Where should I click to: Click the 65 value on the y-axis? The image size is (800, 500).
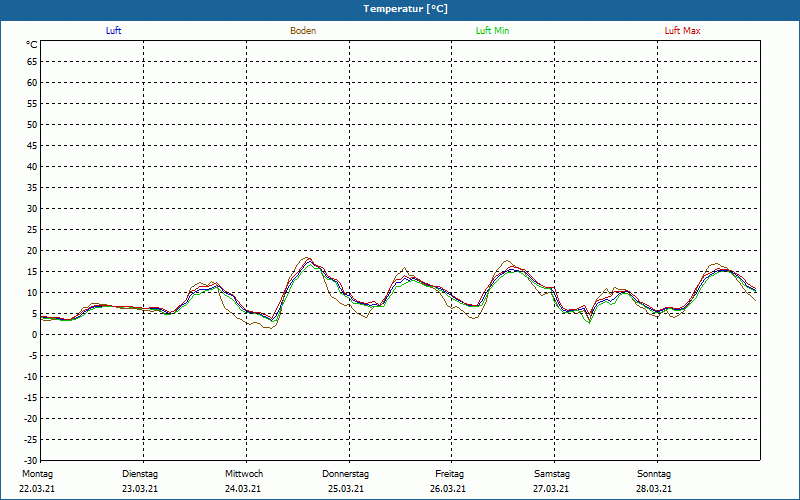pos(32,62)
